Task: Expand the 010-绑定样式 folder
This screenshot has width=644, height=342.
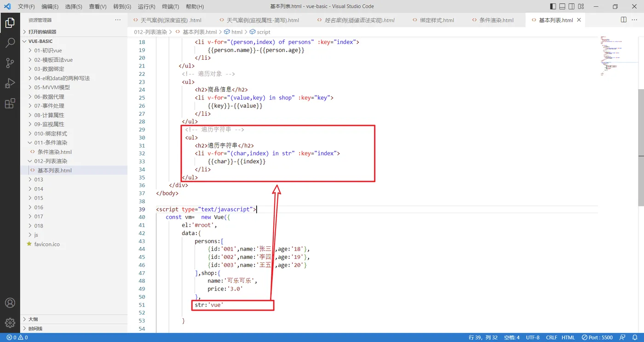Action: [74, 133]
